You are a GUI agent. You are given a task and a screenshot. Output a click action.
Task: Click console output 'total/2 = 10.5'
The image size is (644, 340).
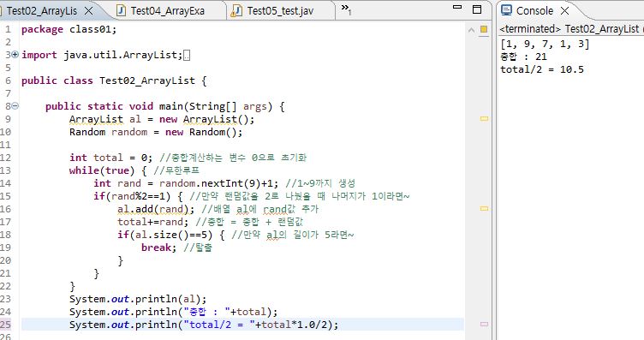542,69
